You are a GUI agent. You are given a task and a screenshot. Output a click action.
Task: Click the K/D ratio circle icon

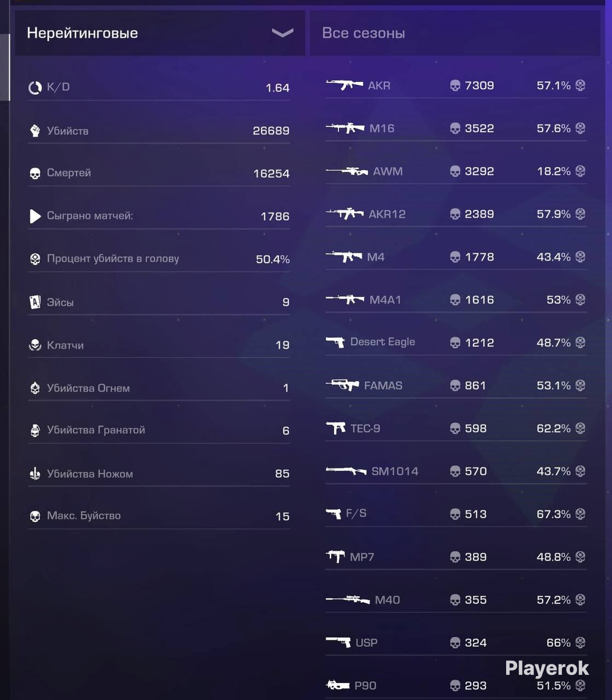pyautogui.click(x=35, y=87)
